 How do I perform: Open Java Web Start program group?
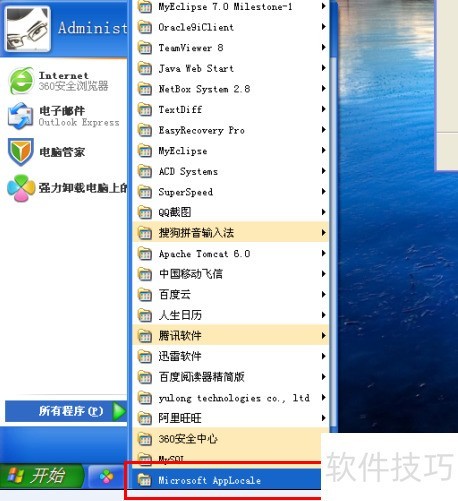click(231, 69)
